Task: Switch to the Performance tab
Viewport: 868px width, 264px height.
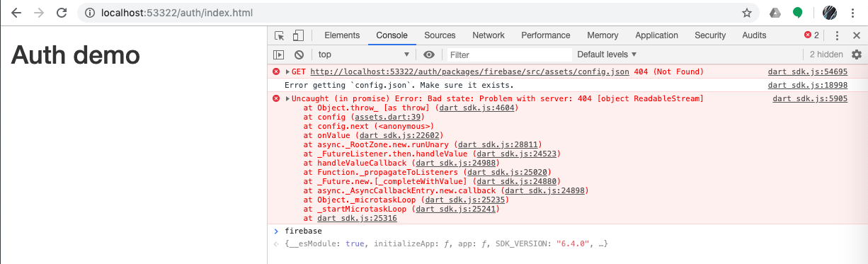Action: coord(546,35)
